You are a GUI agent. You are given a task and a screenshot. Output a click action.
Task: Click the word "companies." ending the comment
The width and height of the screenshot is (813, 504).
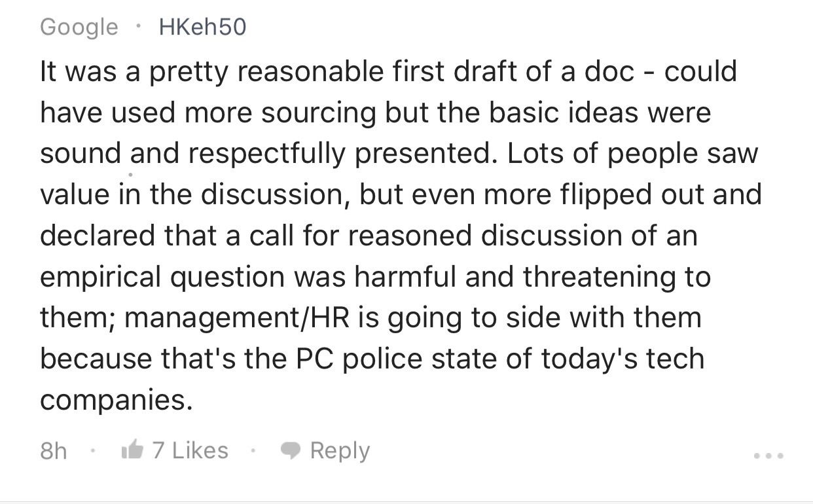[x=117, y=400]
